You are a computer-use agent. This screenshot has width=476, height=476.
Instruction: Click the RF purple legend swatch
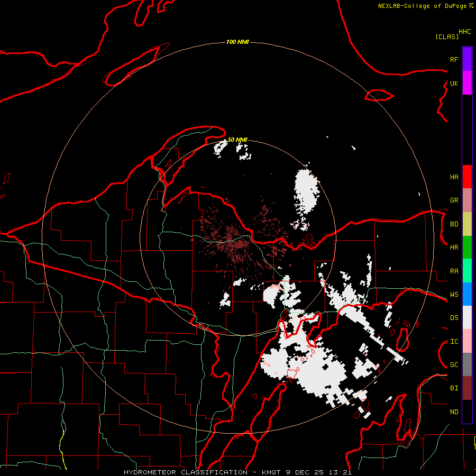click(467, 59)
